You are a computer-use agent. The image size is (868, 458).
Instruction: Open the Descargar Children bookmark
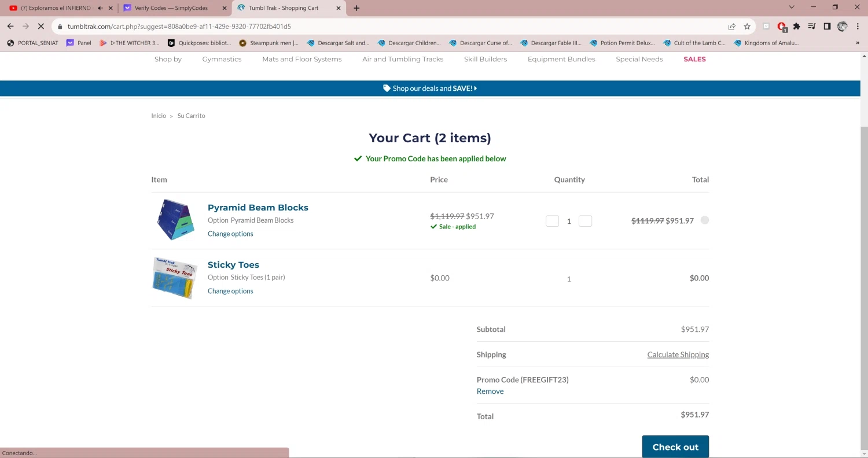point(409,43)
